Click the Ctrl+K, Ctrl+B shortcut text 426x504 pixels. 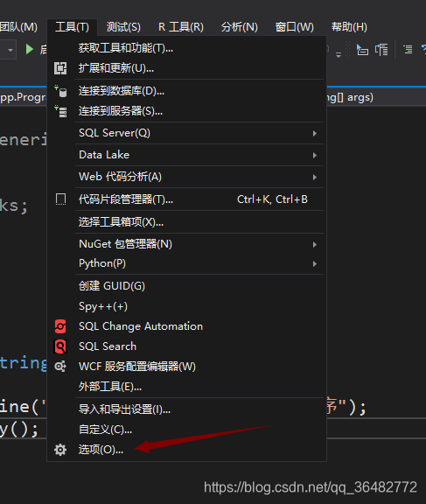tap(272, 199)
